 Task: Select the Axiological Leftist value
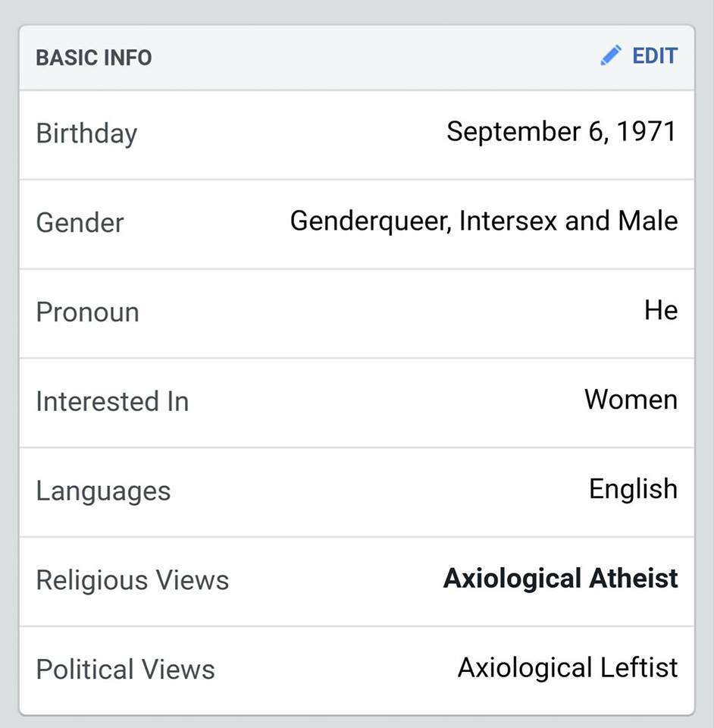pyautogui.click(x=568, y=667)
